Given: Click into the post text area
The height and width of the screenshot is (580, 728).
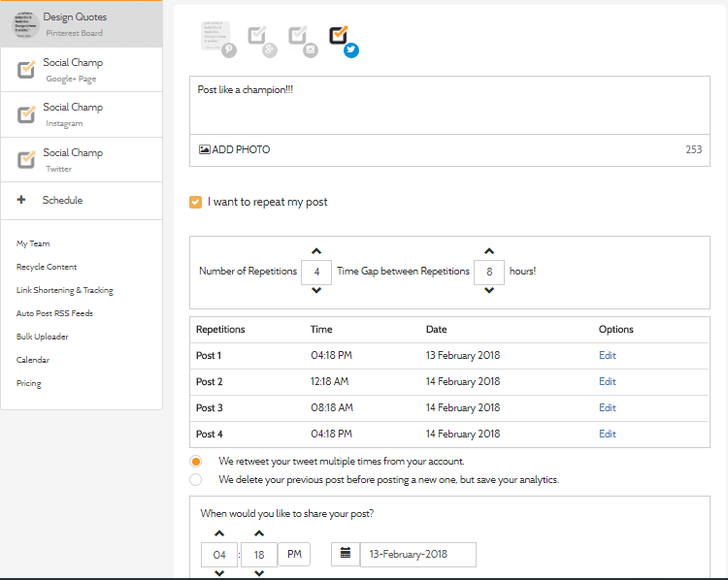Looking at the screenshot, I should 449,106.
